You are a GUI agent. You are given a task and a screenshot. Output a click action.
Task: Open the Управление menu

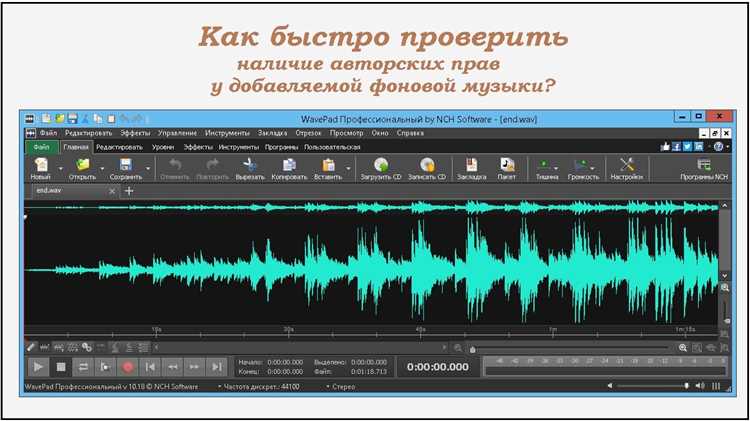pos(177,133)
